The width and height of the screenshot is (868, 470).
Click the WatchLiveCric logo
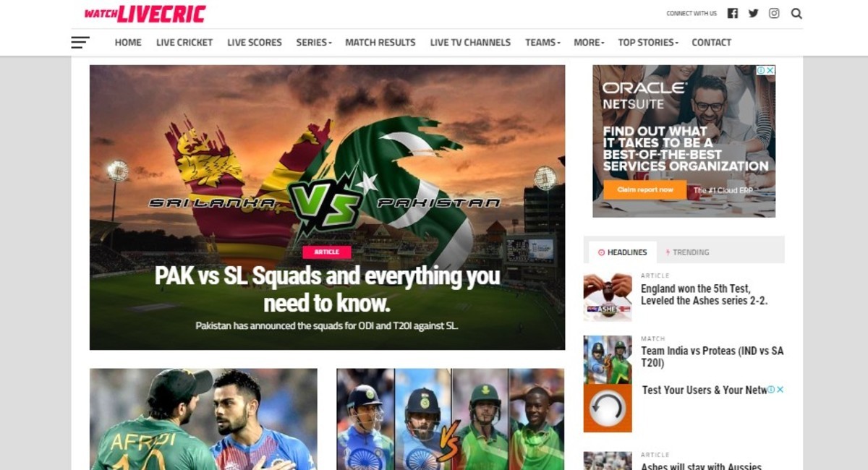(145, 14)
